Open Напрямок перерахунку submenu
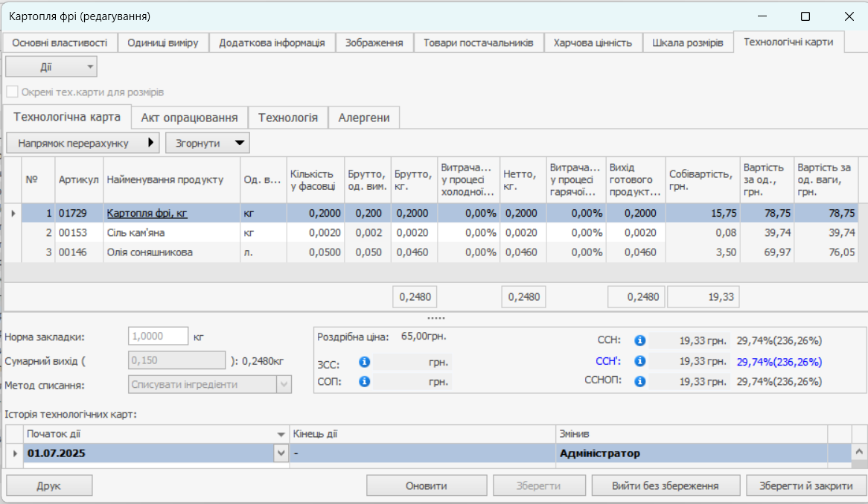Image resolution: width=868 pixels, height=504 pixels. click(83, 143)
